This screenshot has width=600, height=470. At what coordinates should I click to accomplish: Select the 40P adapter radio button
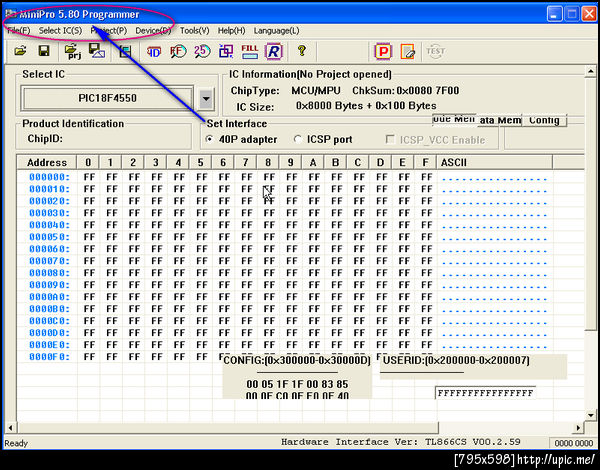pos(209,139)
